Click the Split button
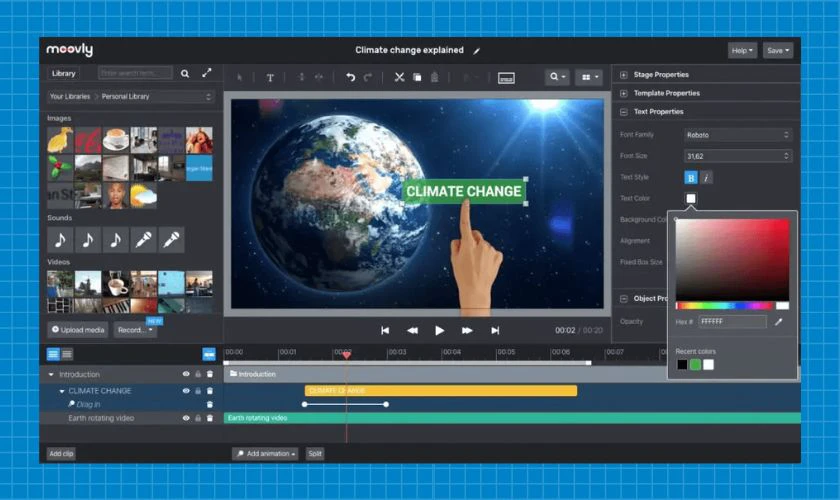This screenshot has height=500, width=840. tap(315, 454)
